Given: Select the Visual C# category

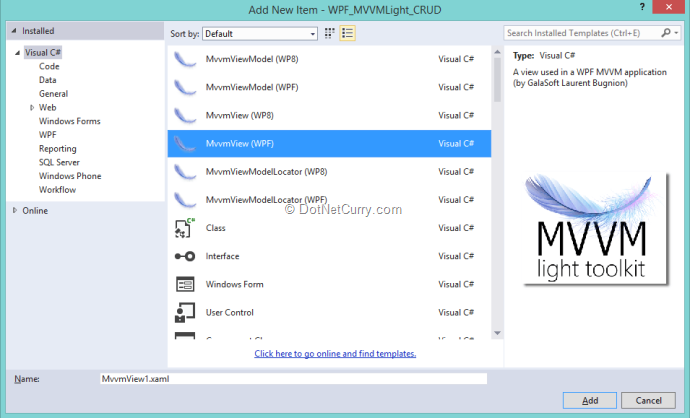Looking at the screenshot, I should tap(43, 52).
